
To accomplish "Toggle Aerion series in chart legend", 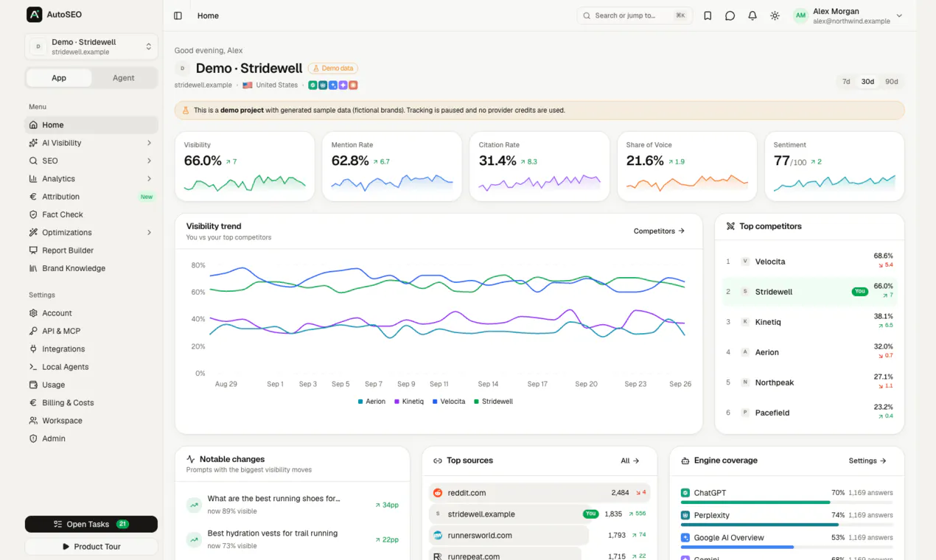I will pos(371,402).
